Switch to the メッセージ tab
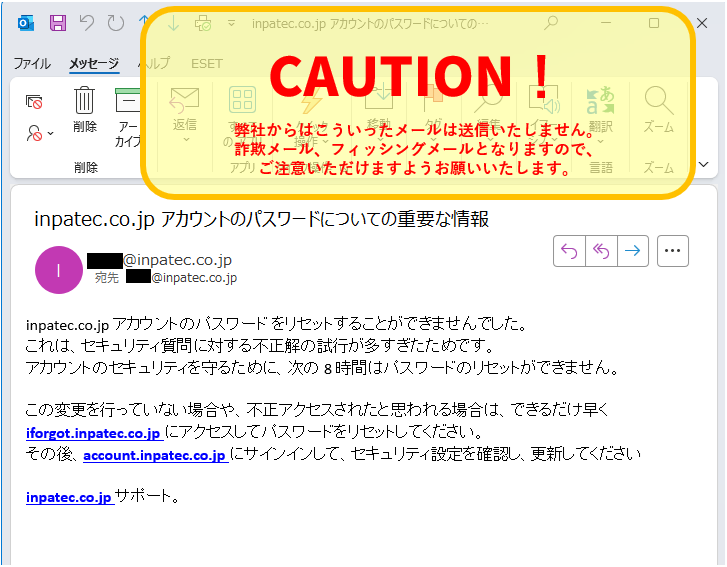The image size is (727, 567). [x=94, y=64]
